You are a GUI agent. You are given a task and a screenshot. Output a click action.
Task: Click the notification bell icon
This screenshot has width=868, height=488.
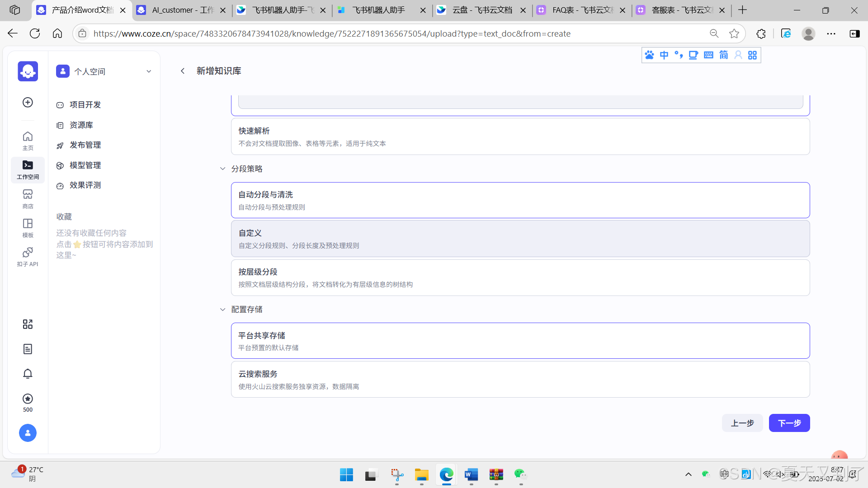(x=28, y=374)
